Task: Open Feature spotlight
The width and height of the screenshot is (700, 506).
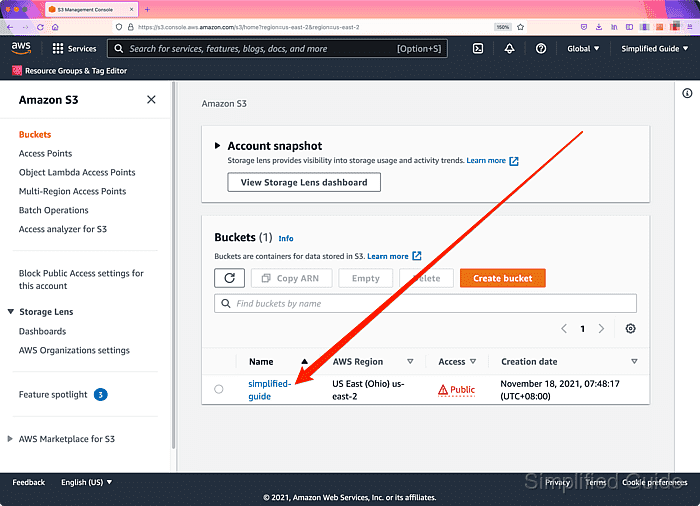Action: tap(53, 395)
